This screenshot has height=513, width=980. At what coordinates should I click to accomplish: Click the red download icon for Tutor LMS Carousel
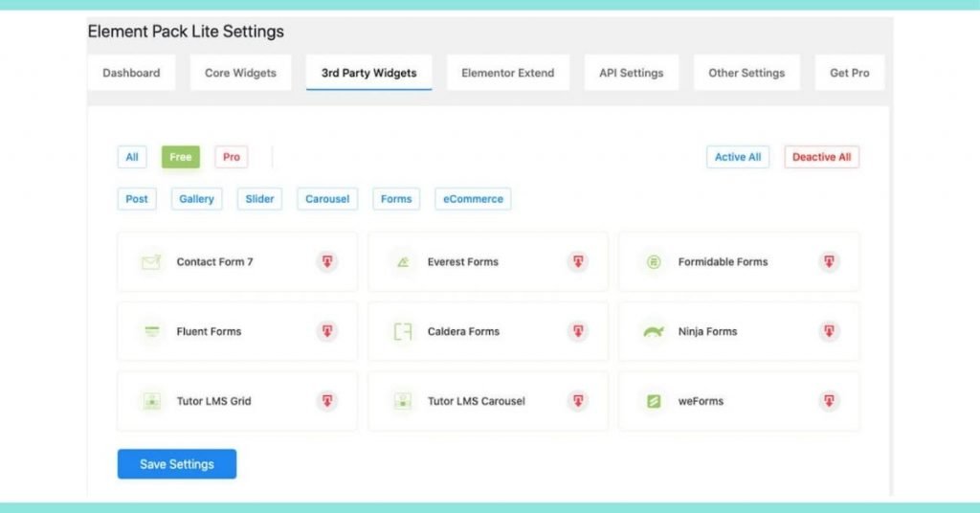click(578, 400)
